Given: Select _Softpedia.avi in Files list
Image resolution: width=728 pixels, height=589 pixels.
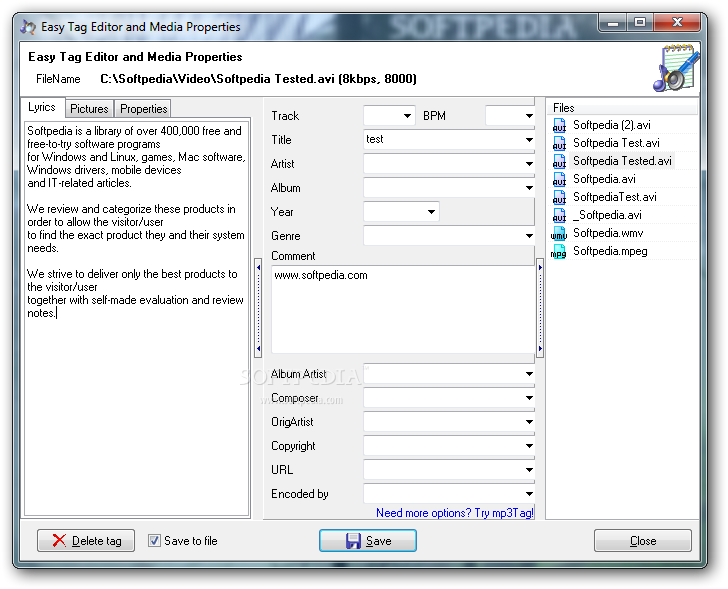Looking at the screenshot, I should (607, 215).
